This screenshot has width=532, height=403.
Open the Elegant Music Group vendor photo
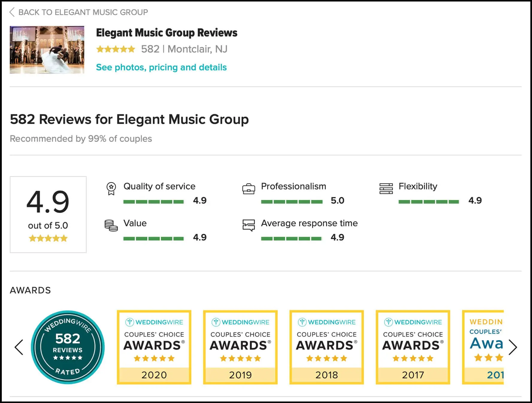pos(47,50)
